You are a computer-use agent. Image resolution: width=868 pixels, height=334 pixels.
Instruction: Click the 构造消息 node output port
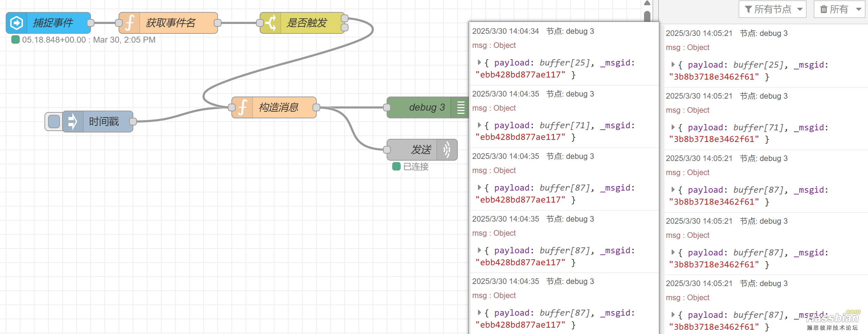tap(316, 107)
